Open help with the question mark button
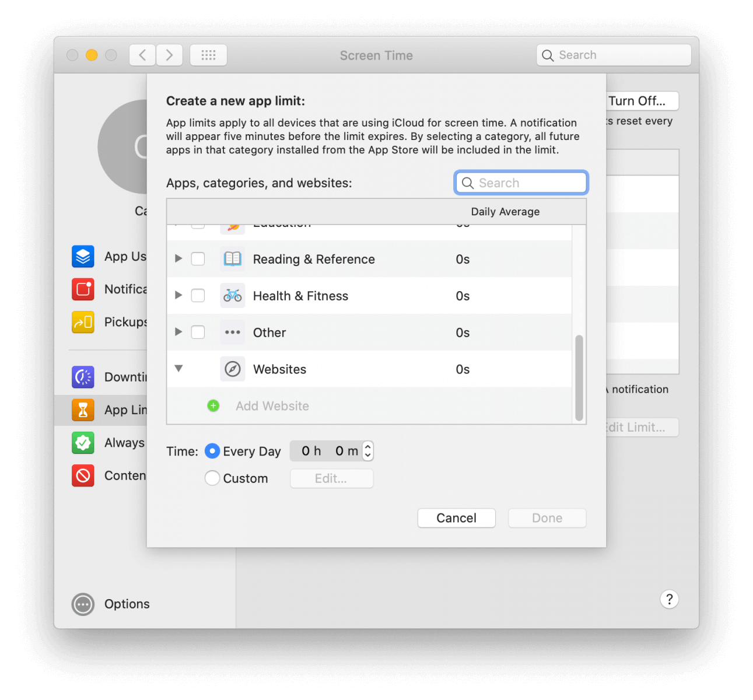The image size is (753, 700). (669, 599)
